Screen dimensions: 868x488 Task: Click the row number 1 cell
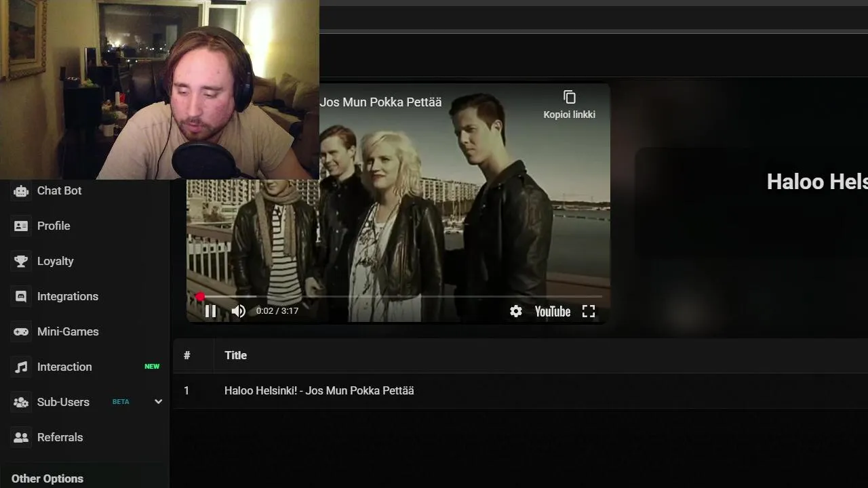(186, 390)
